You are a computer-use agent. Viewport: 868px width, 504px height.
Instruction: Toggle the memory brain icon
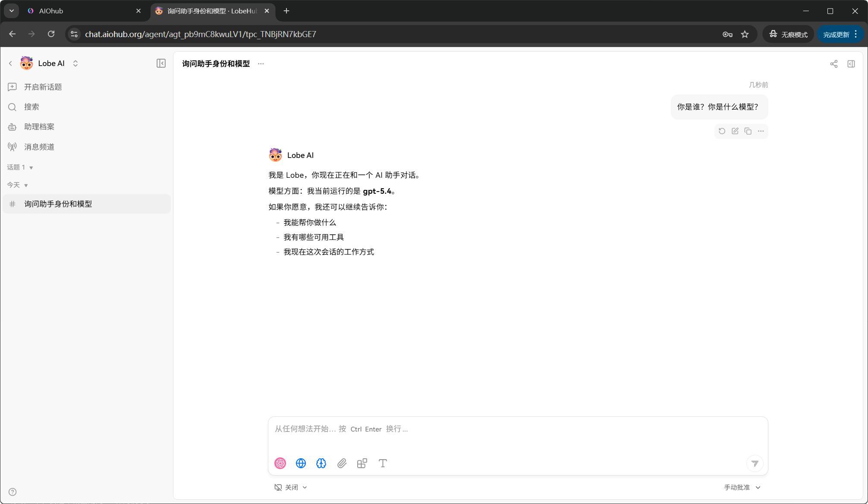tap(321, 463)
